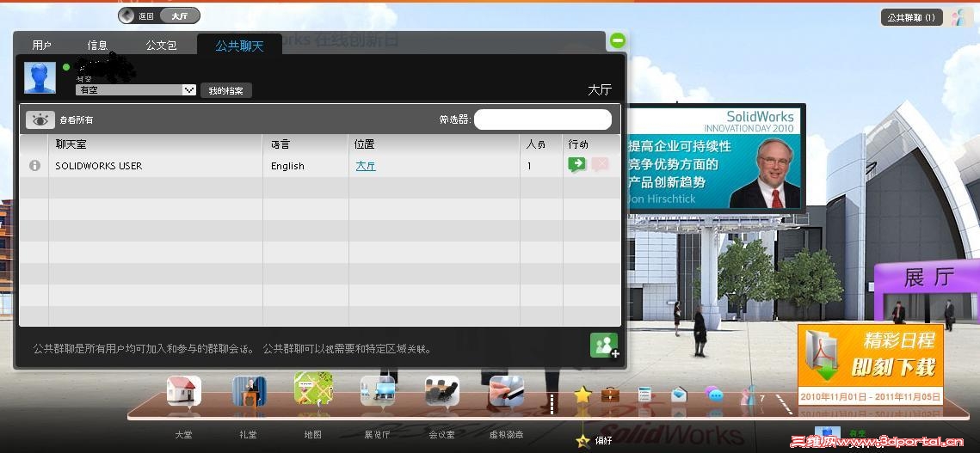
Task: Click the 偏好 preferences star icon
Action: pyautogui.click(x=582, y=440)
